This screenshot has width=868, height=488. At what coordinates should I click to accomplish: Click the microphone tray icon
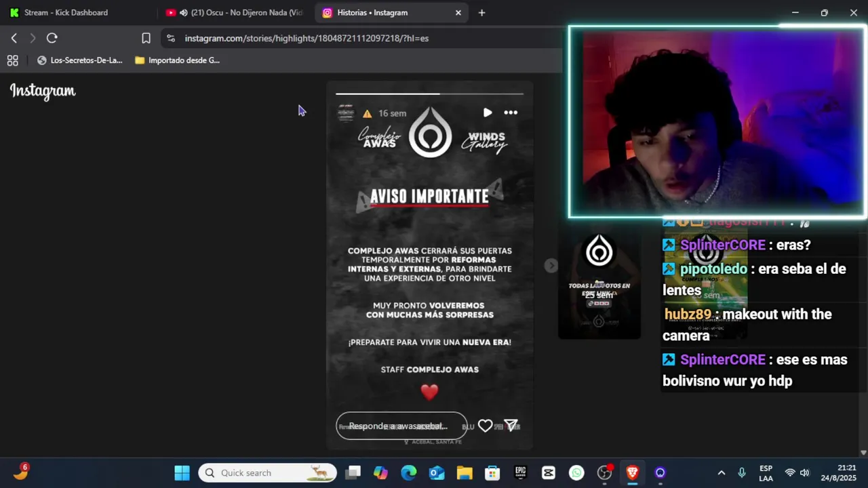click(742, 472)
